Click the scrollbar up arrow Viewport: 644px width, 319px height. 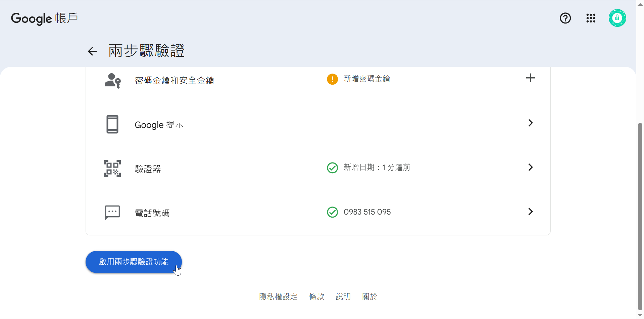click(640, 4)
